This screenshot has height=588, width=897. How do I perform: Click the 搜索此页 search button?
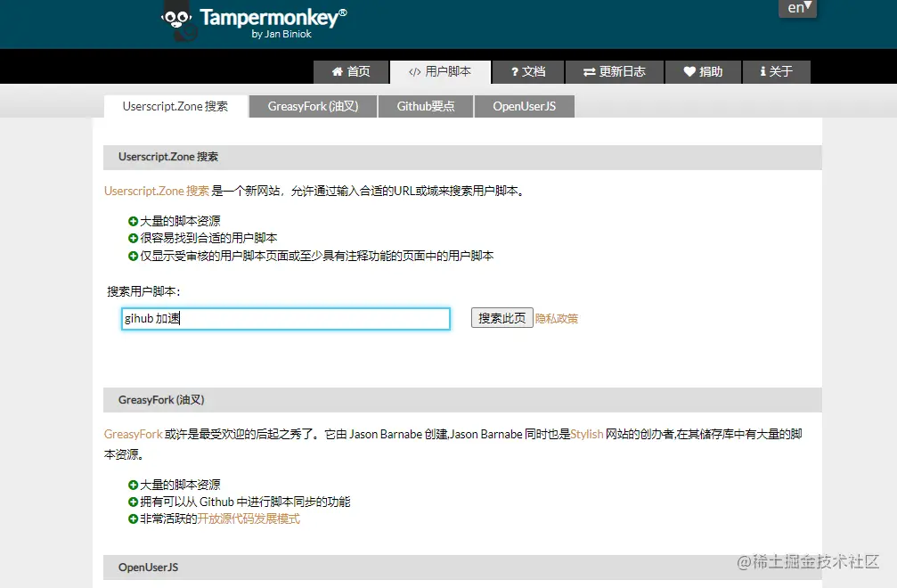pyautogui.click(x=502, y=318)
